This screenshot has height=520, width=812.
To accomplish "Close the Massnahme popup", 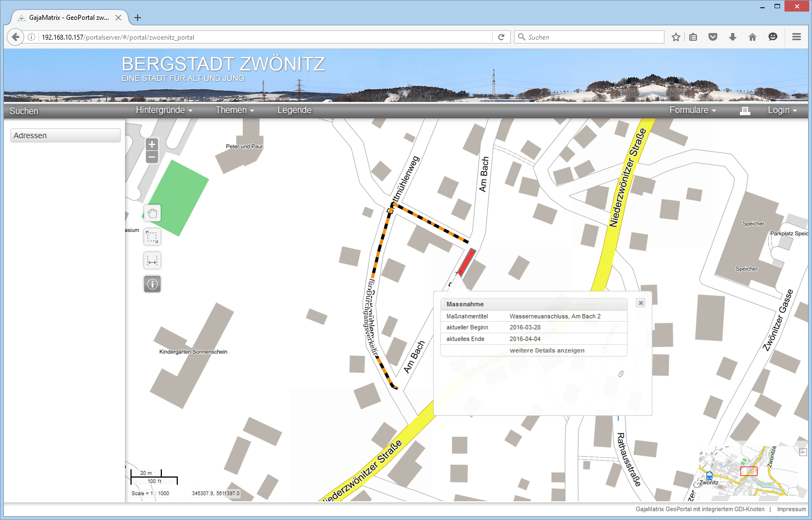I will point(641,303).
